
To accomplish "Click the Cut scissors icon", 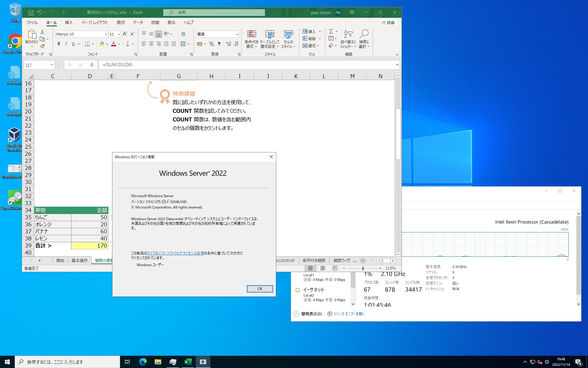I will pos(42,32).
